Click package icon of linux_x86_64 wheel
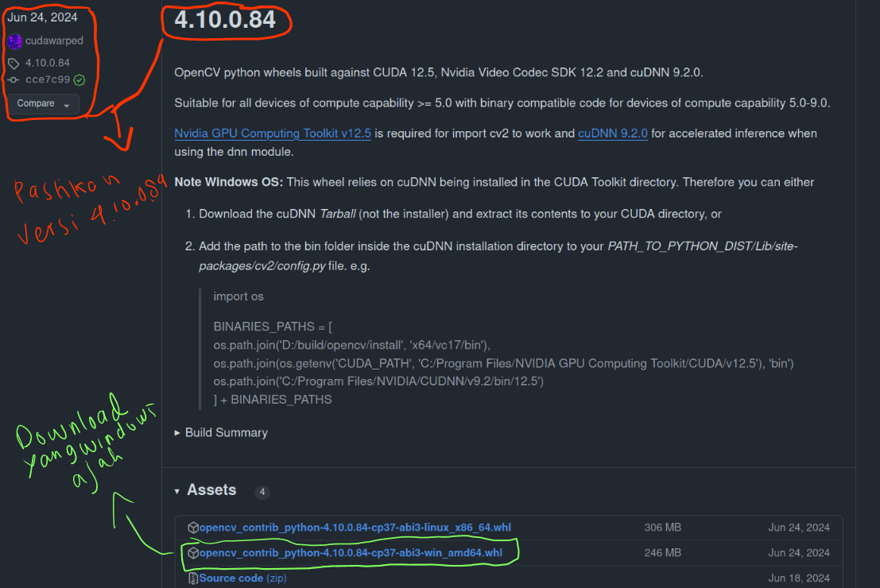The image size is (880, 588). point(192,528)
